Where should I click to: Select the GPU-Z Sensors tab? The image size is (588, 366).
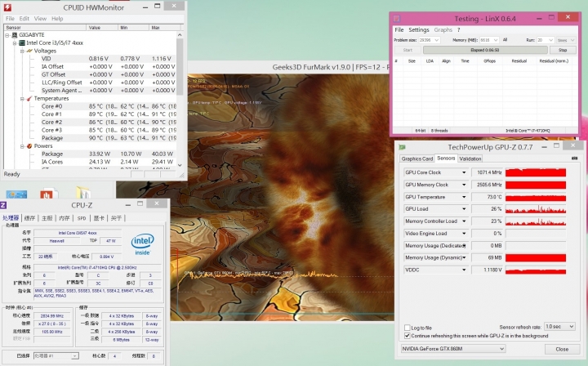point(446,158)
